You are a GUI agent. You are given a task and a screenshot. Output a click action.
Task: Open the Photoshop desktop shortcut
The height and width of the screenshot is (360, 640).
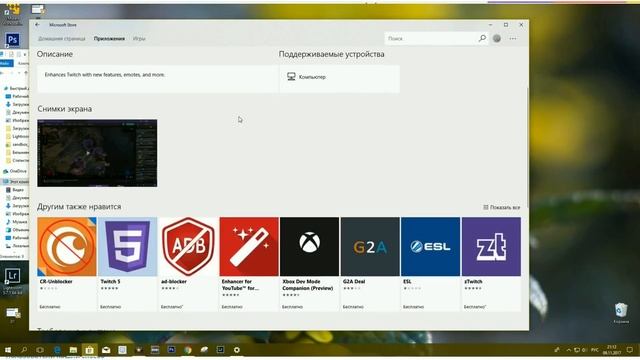12,40
